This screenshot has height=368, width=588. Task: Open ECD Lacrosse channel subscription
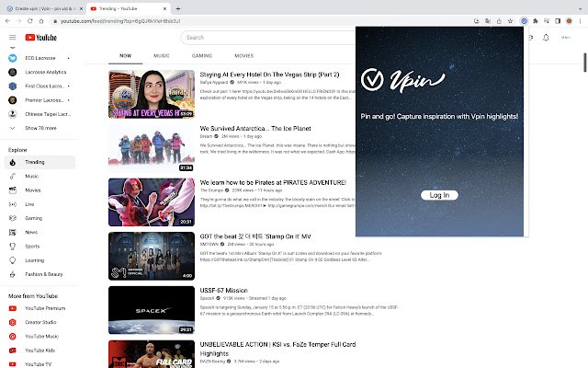click(x=40, y=58)
